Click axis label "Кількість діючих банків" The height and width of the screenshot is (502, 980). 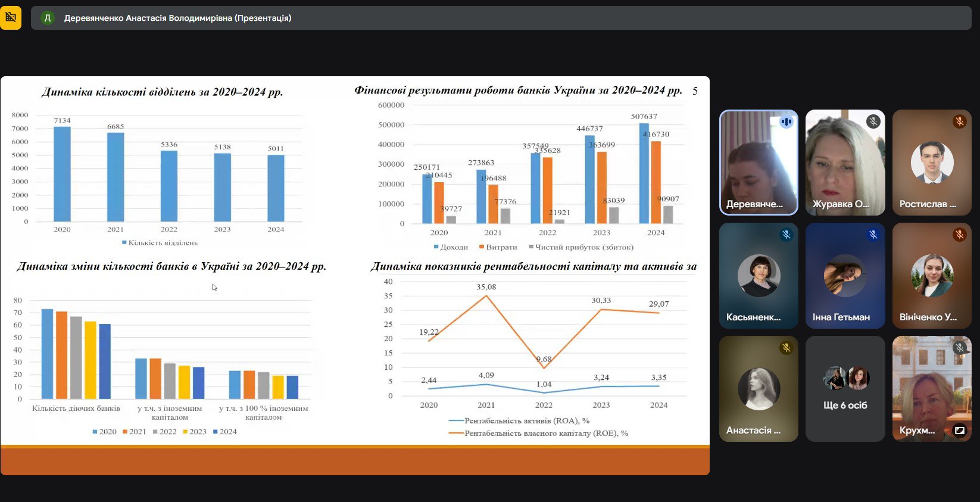(76, 409)
